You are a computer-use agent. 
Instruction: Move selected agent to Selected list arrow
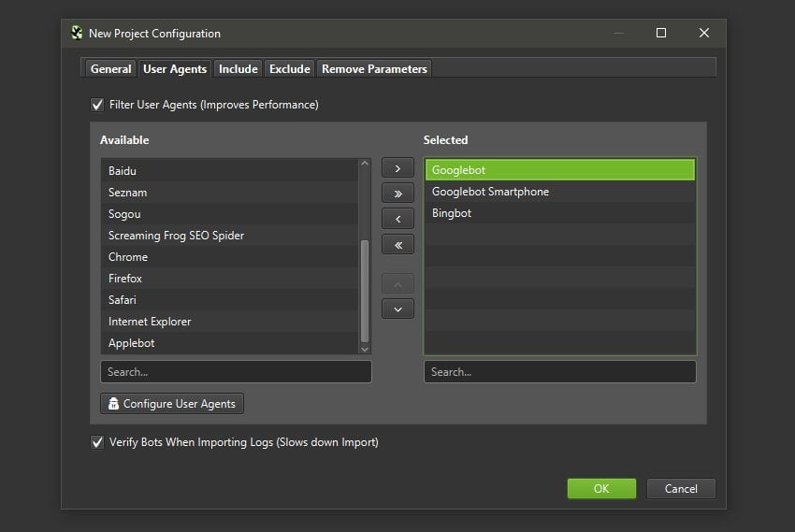tap(397, 168)
